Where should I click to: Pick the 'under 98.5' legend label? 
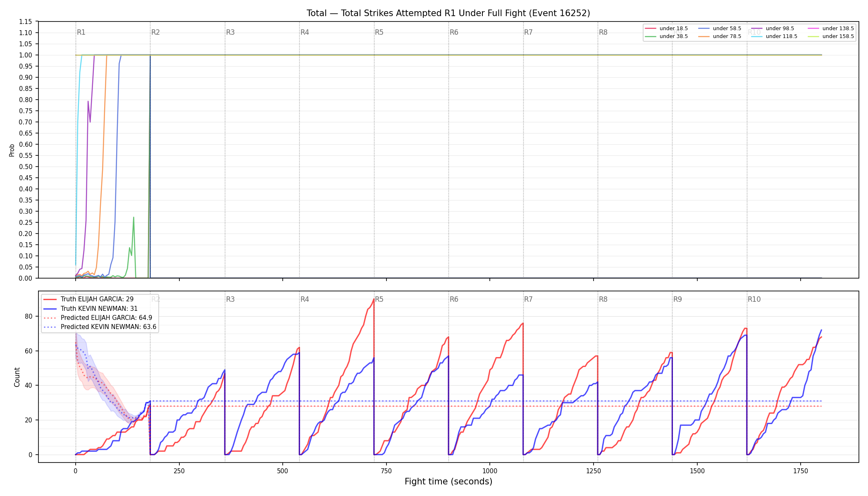tap(780, 29)
